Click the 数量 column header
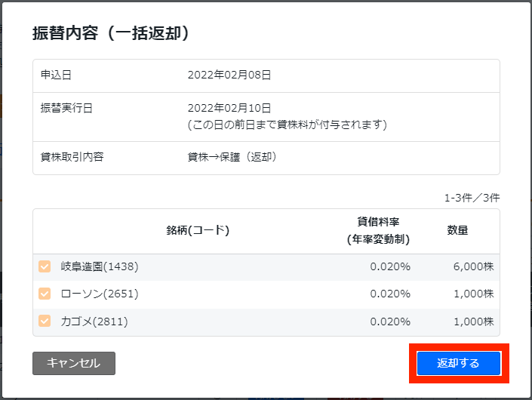Screen dimensions: 532x400 (457, 230)
